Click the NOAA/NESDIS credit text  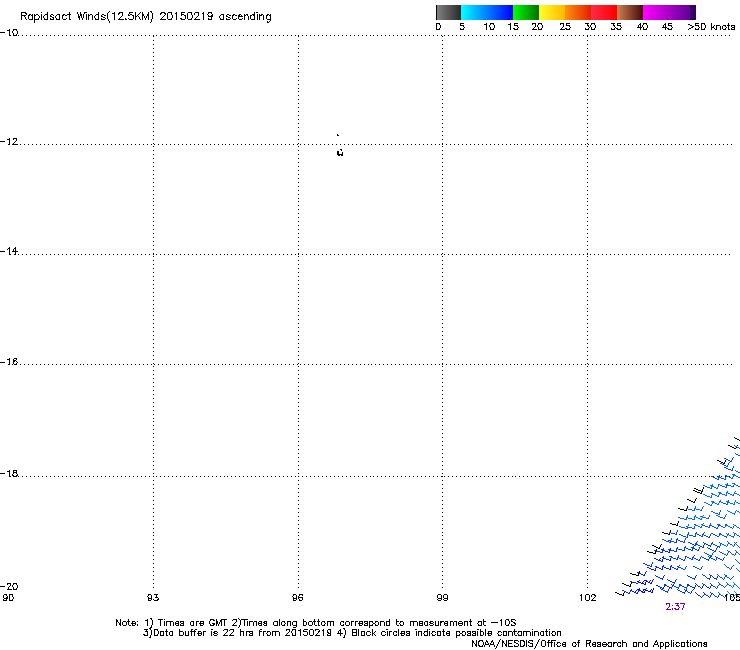(x=589, y=644)
